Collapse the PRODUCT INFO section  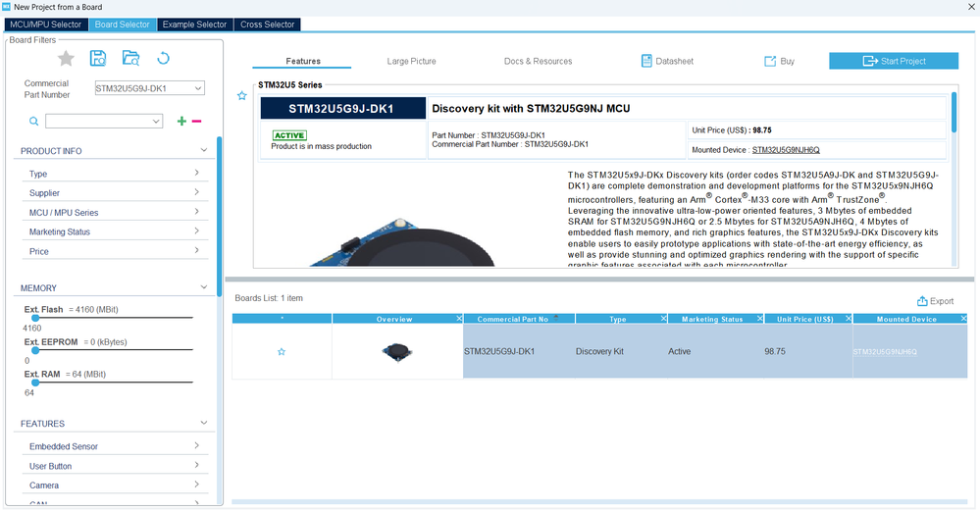click(x=204, y=150)
